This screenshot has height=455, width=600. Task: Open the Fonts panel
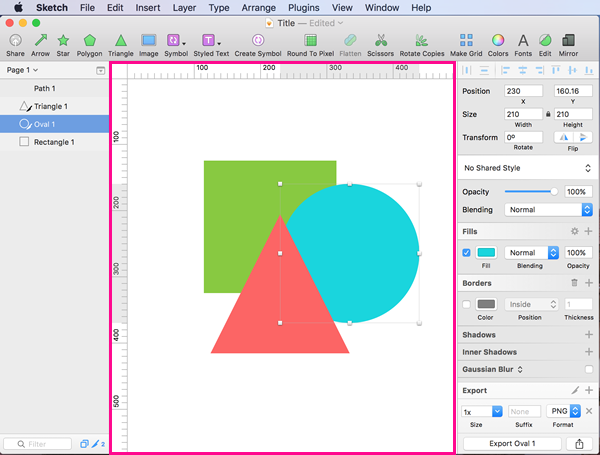[523, 41]
